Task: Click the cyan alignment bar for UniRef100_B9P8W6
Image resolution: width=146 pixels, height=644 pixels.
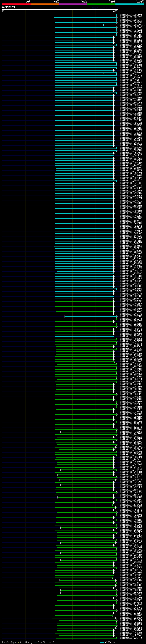Action: (x=91, y=316)
